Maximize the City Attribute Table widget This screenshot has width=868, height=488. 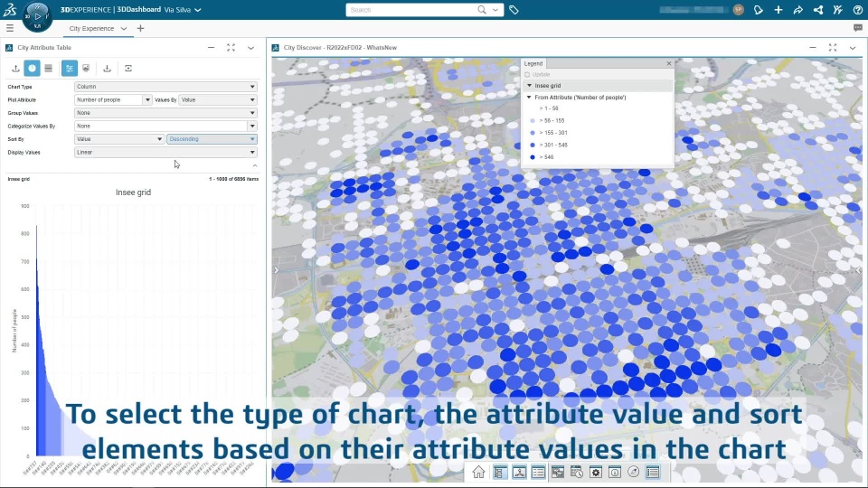click(231, 48)
